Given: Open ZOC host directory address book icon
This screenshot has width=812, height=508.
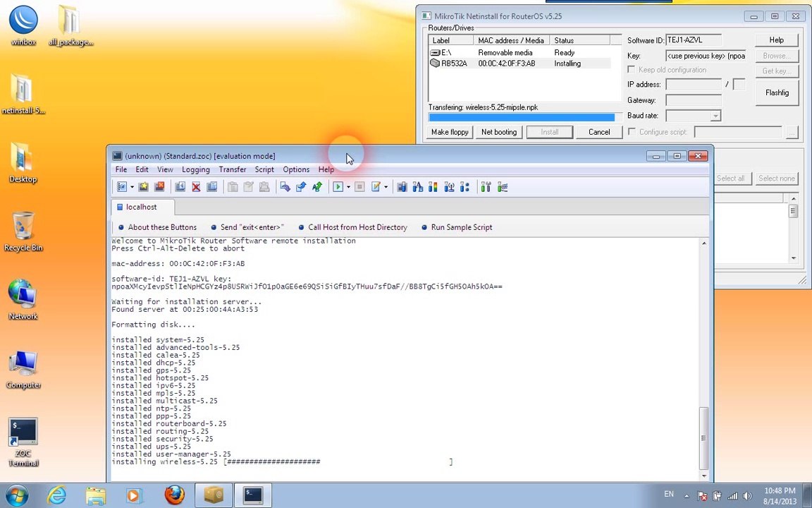Looking at the screenshot, I should [x=122, y=187].
